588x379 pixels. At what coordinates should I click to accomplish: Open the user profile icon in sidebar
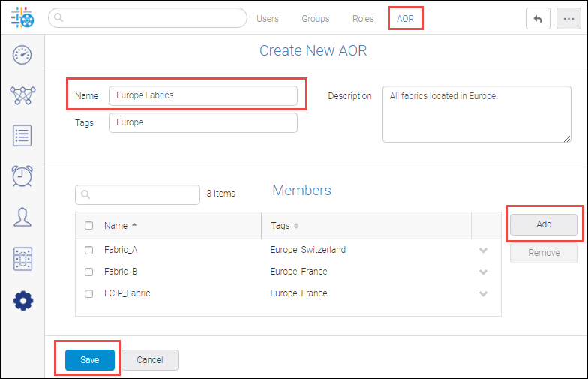[x=22, y=218]
